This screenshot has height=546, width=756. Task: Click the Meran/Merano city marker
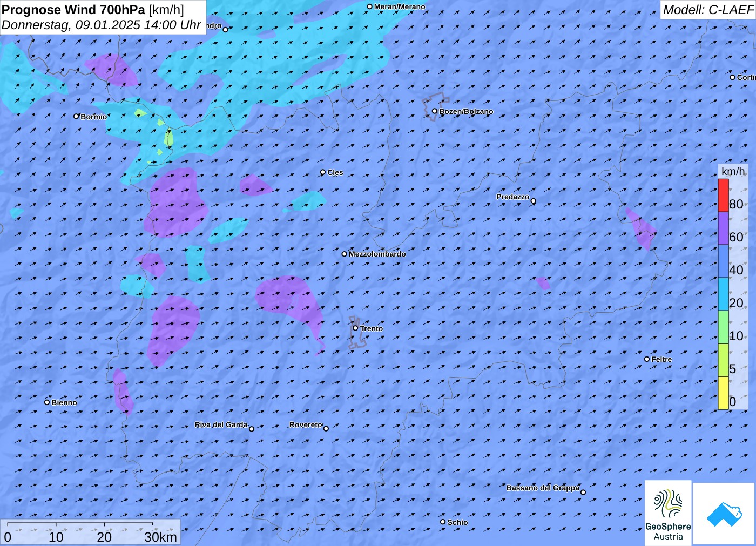point(369,7)
